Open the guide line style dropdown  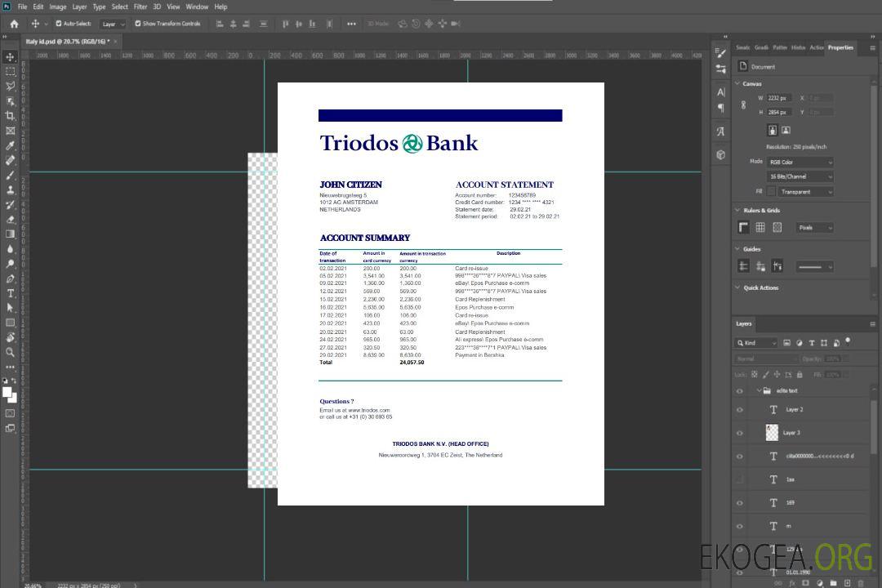point(814,267)
